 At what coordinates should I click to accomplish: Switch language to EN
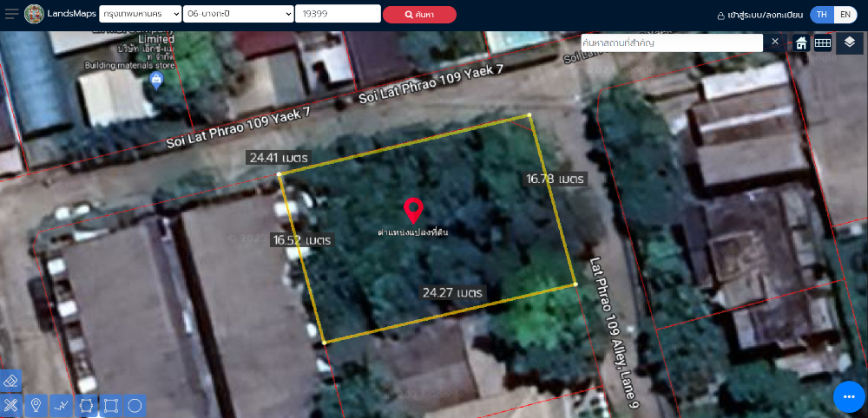[845, 15]
